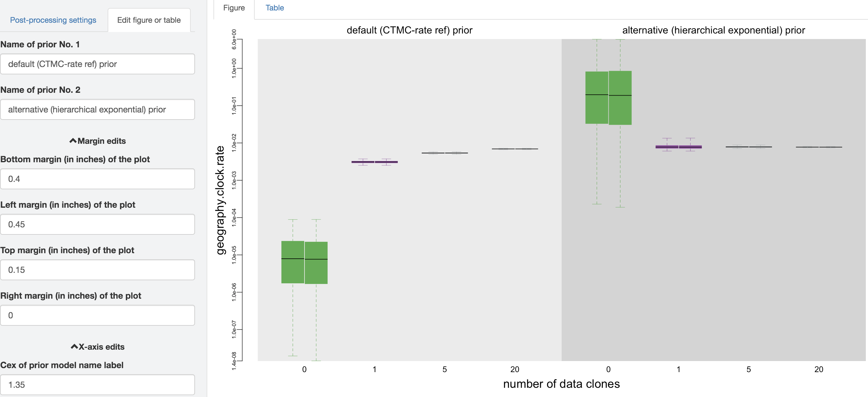The image size is (868, 397).
Task: Click the 'number of data clones' axis title
Action: click(x=561, y=384)
